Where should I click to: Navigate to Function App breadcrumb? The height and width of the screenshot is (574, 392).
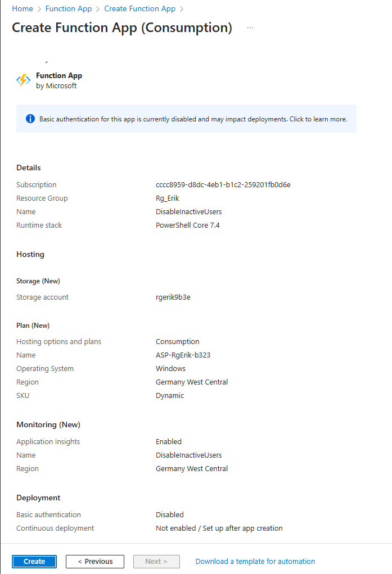point(69,9)
